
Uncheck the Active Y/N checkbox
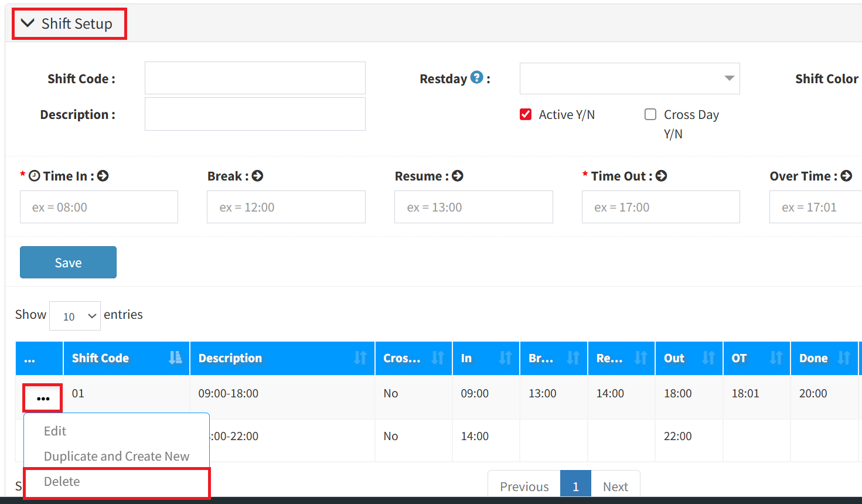coord(526,114)
